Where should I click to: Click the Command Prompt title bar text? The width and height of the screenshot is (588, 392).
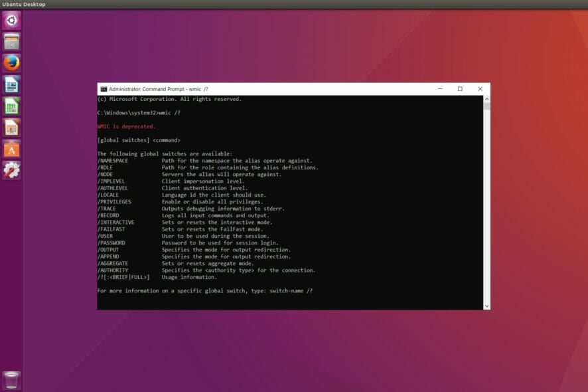click(x=159, y=88)
